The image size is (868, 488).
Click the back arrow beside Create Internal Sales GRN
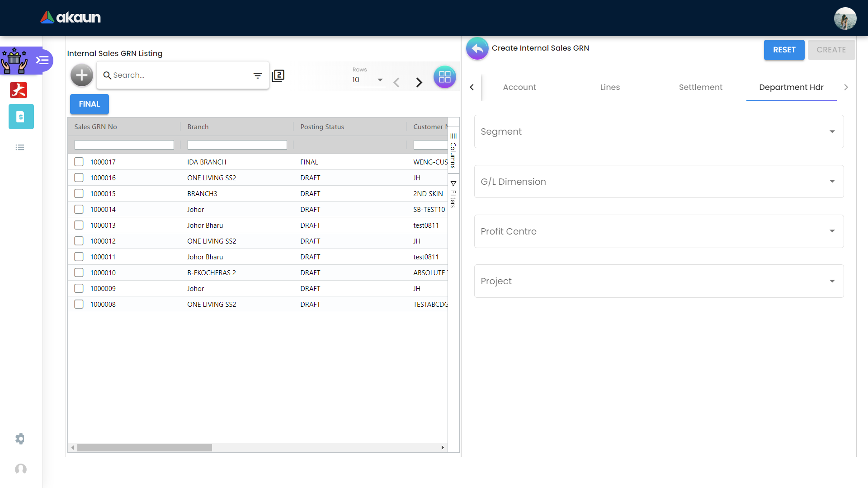[477, 48]
